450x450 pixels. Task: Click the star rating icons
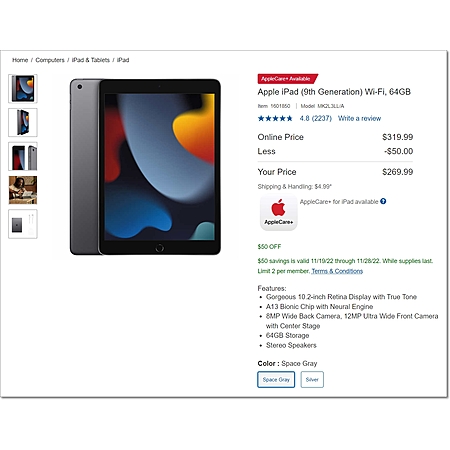[275, 118]
